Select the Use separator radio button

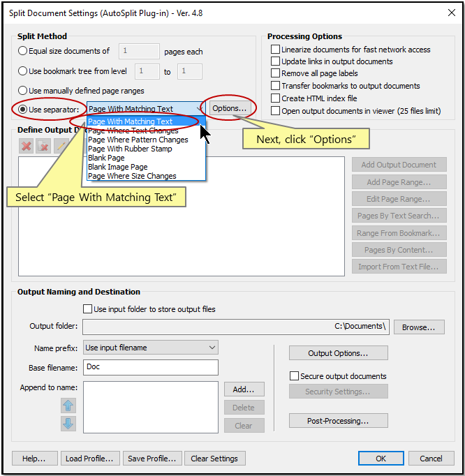(23, 110)
